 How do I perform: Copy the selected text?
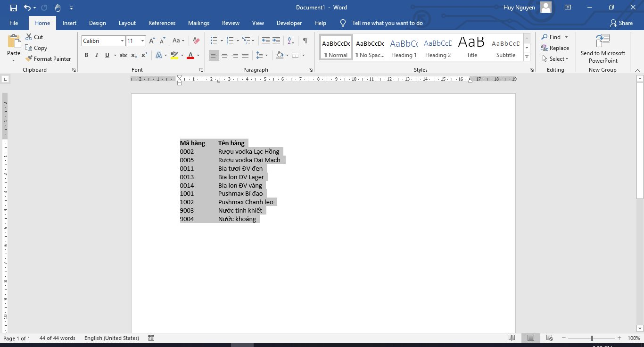coord(36,48)
